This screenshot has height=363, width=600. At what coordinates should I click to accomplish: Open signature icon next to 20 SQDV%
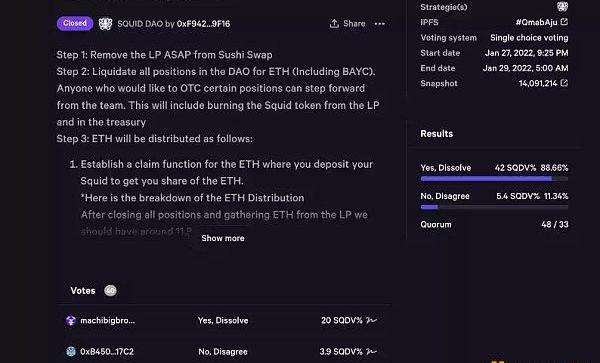(371, 320)
